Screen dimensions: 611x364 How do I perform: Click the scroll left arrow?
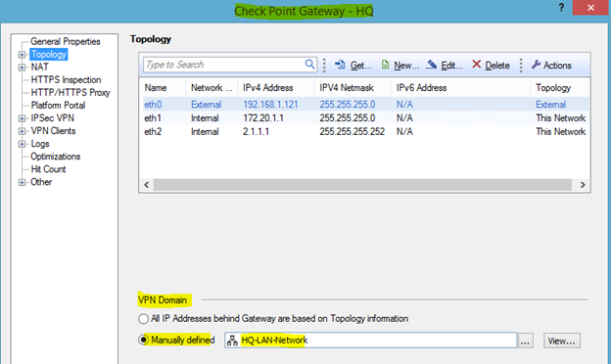[147, 185]
